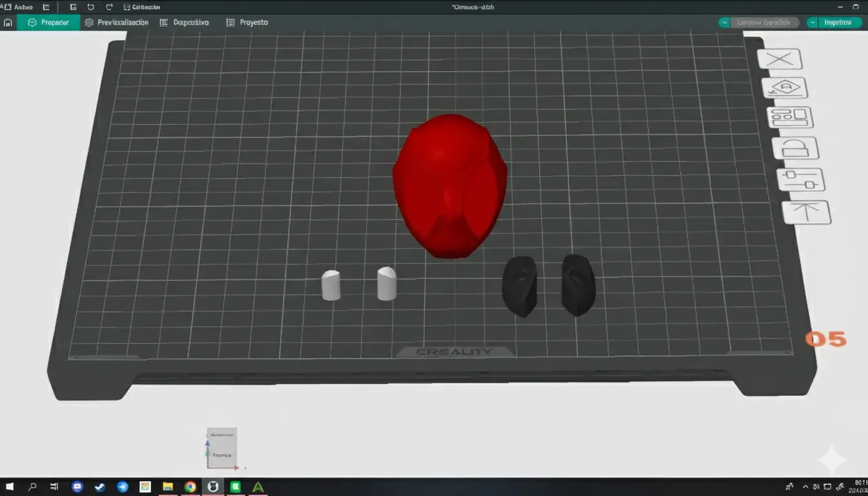Click the auto-orient icon on plate toolbar

[x=785, y=88]
